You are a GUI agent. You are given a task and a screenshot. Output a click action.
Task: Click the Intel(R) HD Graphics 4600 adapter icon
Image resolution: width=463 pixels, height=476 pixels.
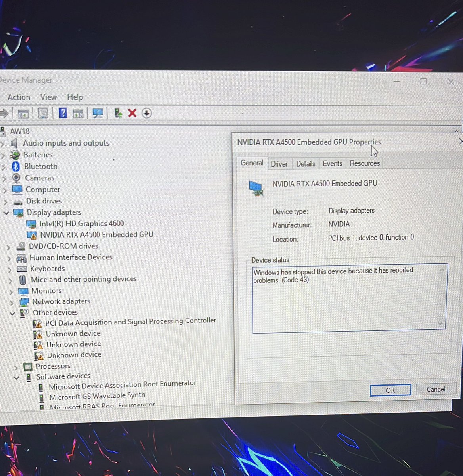pyautogui.click(x=31, y=224)
